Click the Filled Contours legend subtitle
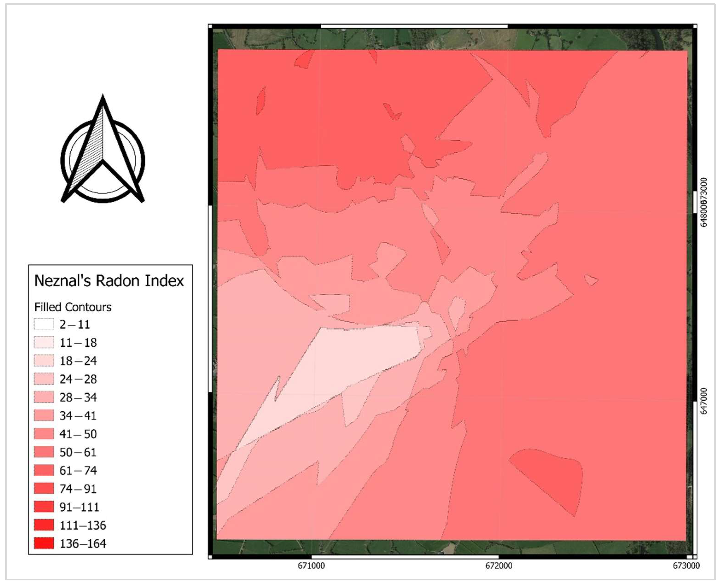Image resolution: width=720 pixels, height=588 pixels. coord(73,307)
